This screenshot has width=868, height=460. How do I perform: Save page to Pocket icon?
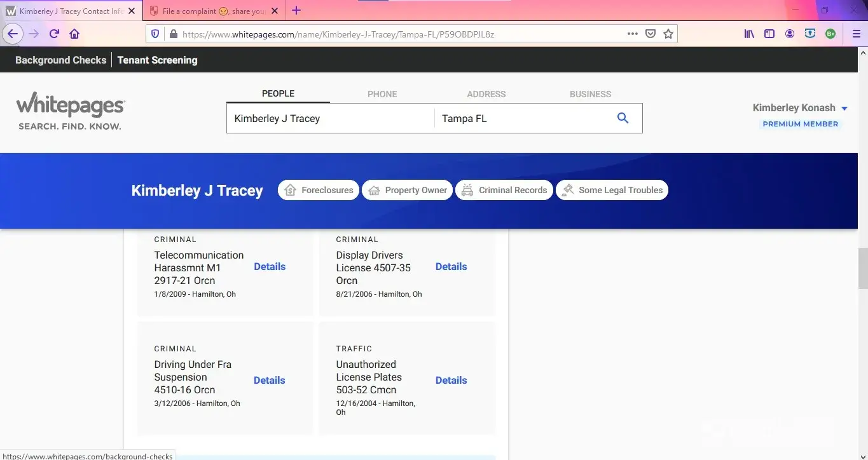click(650, 34)
